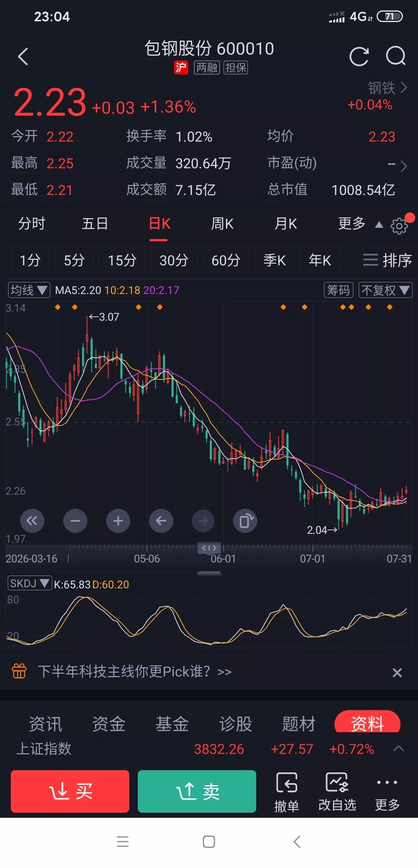Open 均线 indicator dropdown

(x=29, y=290)
